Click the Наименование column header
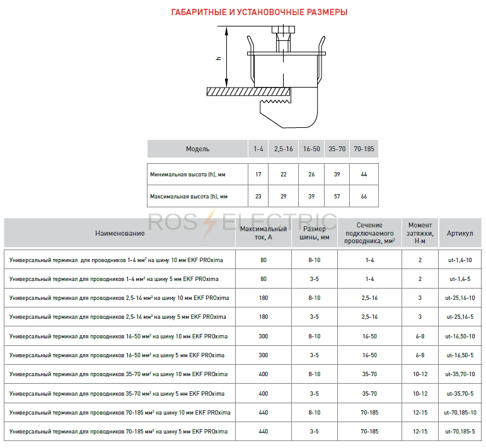Viewport: 486px width, 448px height. 120,233
